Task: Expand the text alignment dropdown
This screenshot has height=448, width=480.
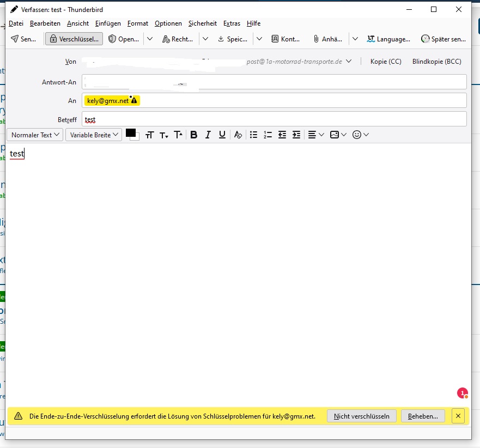Action: pos(316,135)
